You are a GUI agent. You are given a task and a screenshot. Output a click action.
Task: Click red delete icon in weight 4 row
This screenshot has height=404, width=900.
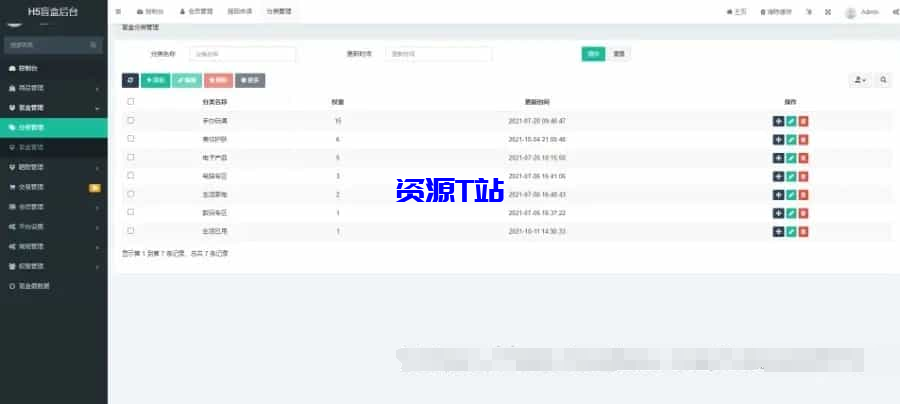[804, 139]
